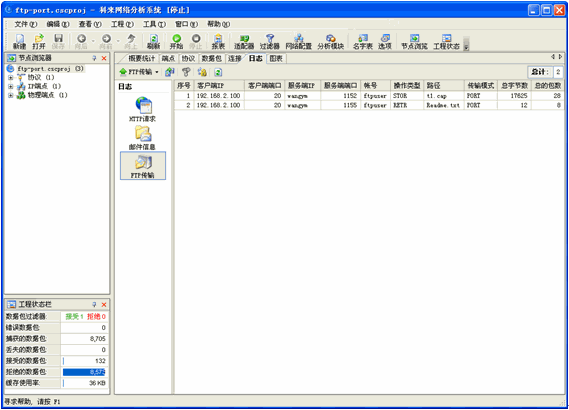The image size is (569, 410).
Task: Open the 网络配置 toolbar icon
Action: (299, 42)
